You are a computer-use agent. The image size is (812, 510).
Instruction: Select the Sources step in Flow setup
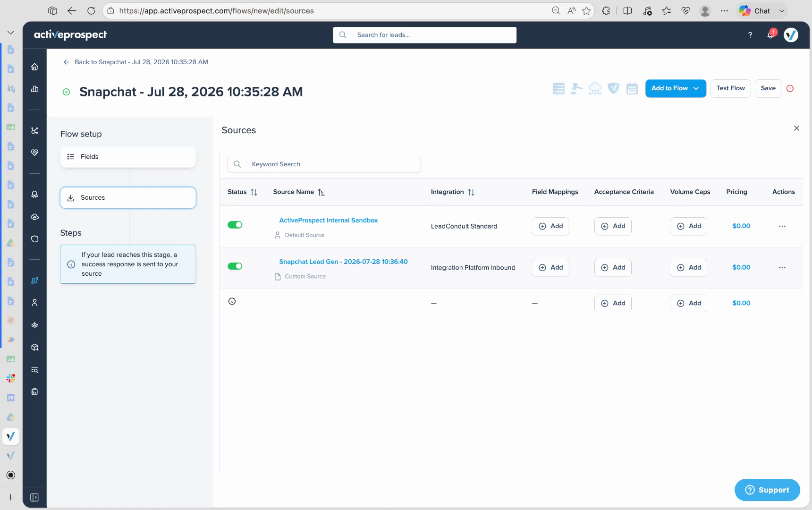coord(128,198)
